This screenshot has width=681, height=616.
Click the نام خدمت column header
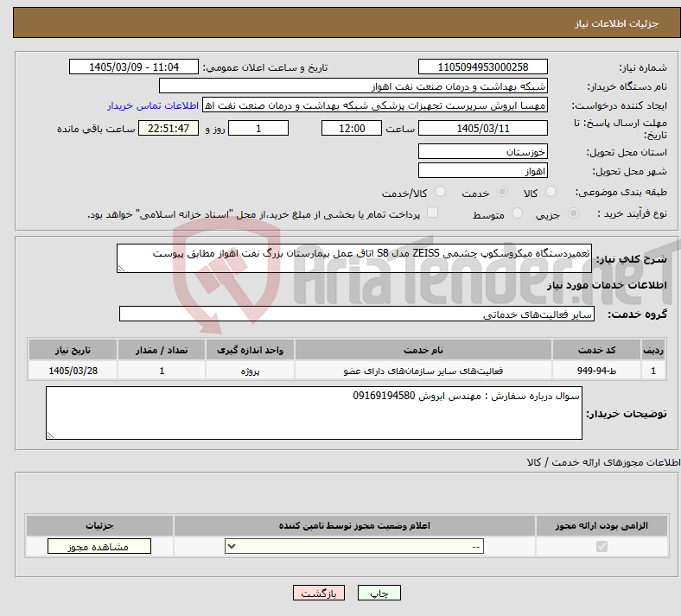coord(423,350)
